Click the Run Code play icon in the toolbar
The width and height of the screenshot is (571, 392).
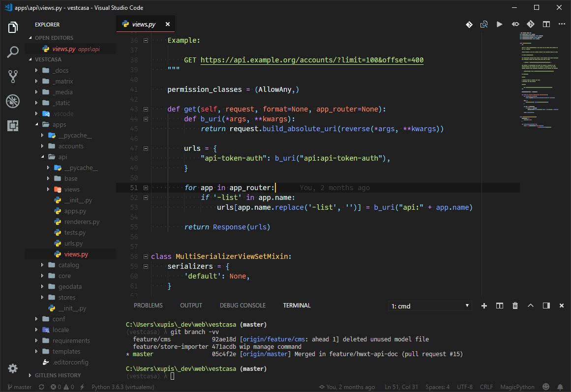pos(499,24)
